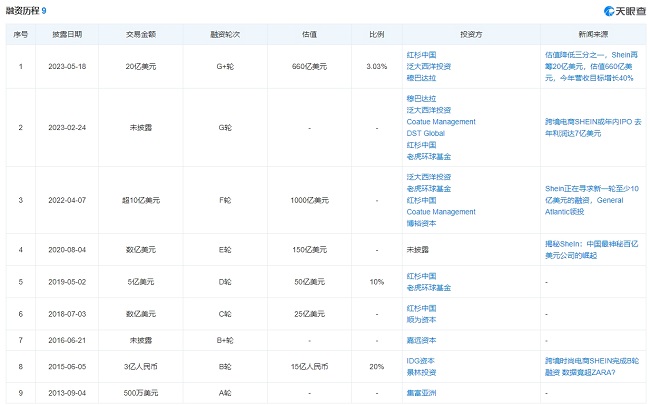The width and height of the screenshot is (650, 405).
Task: Select the 3亿人民币 amount cell
Action: (141, 367)
